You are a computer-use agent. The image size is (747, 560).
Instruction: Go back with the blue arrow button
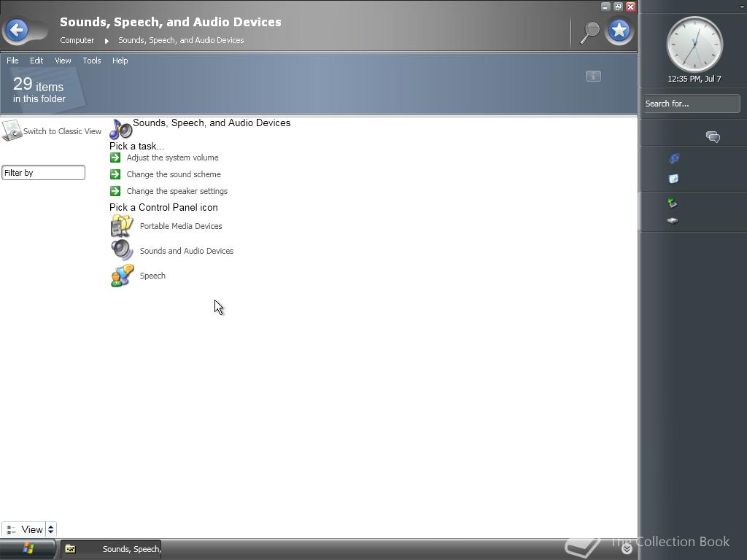coord(18,31)
